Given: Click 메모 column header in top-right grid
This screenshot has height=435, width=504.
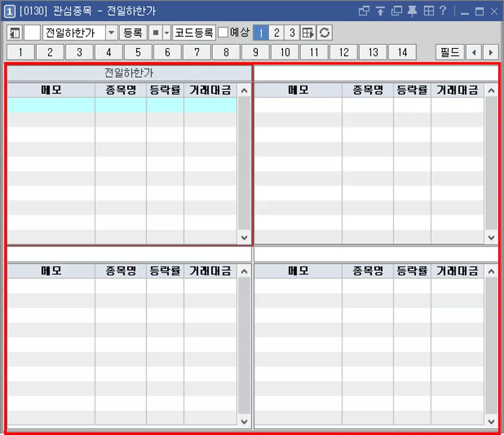Looking at the screenshot, I should (x=298, y=90).
